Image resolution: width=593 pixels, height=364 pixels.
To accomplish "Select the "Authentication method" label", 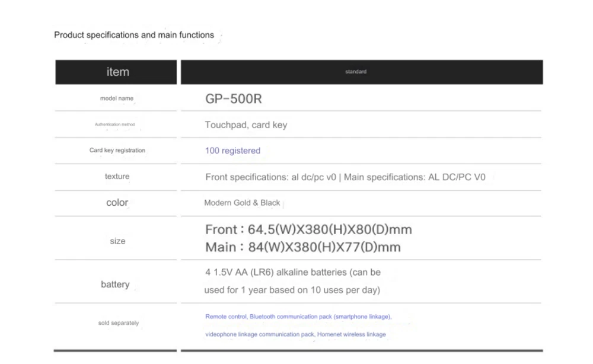I will pyautogui.click(x=115, y=124).
